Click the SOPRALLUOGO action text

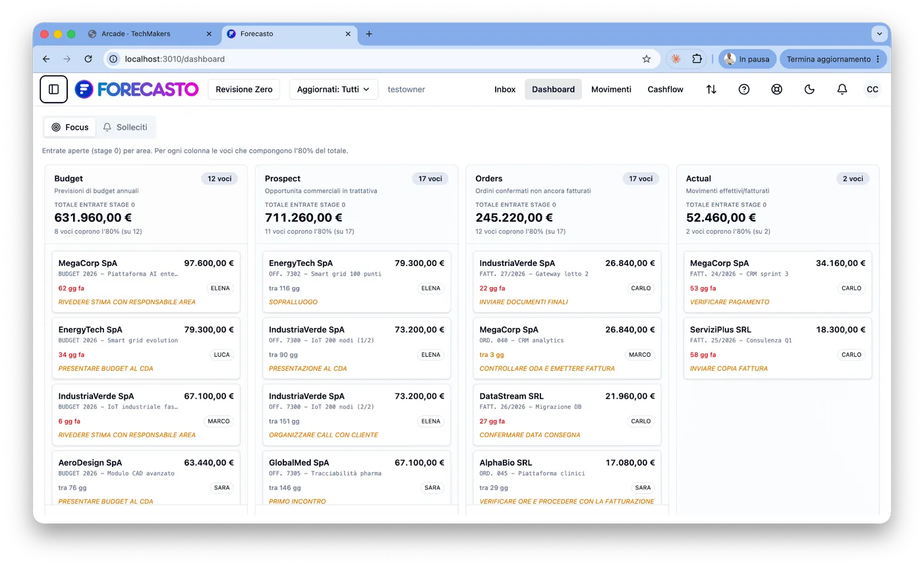[293, 302]
